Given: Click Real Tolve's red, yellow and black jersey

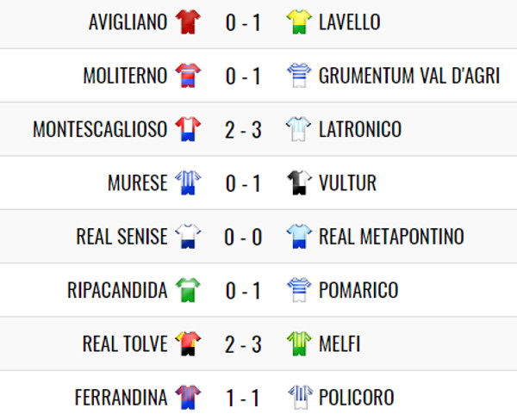Looking at the screenshot, I should pyautogui.click(x=188, y=343).
